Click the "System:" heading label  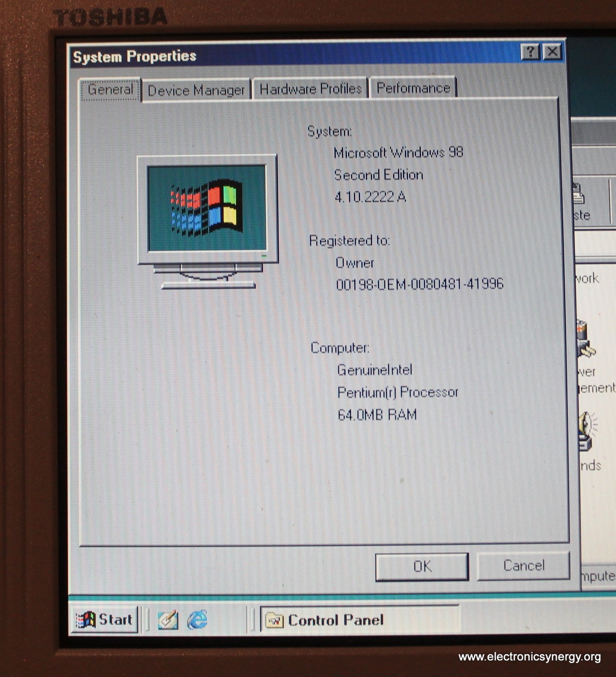pos(330,132)
